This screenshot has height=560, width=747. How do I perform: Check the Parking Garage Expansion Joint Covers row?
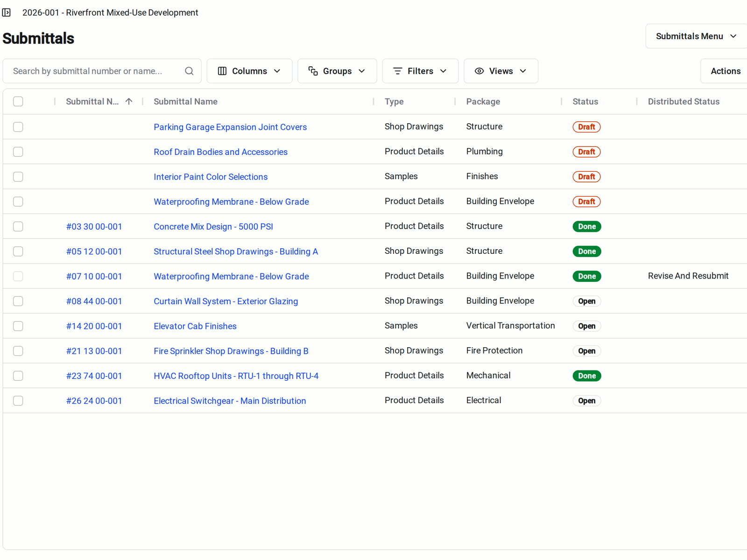18,127
